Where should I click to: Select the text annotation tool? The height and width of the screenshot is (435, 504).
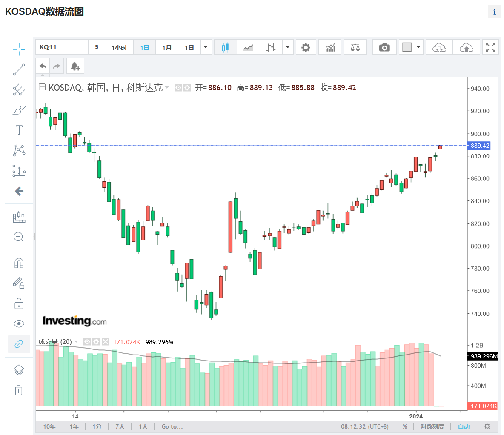[19, 130]
